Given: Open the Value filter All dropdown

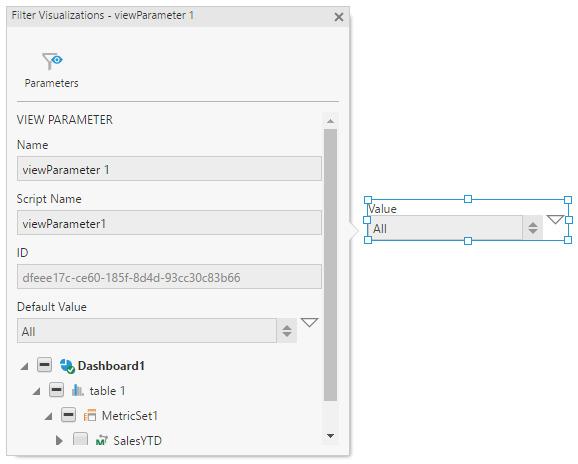Looking at the screenshot, I should click(x=455, y=228).
